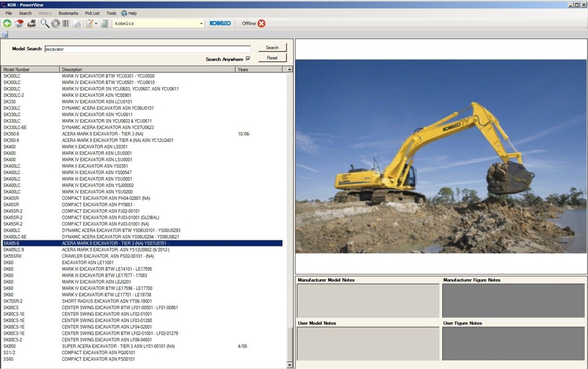Click the 10/06- years cell

tap(244, 134)
